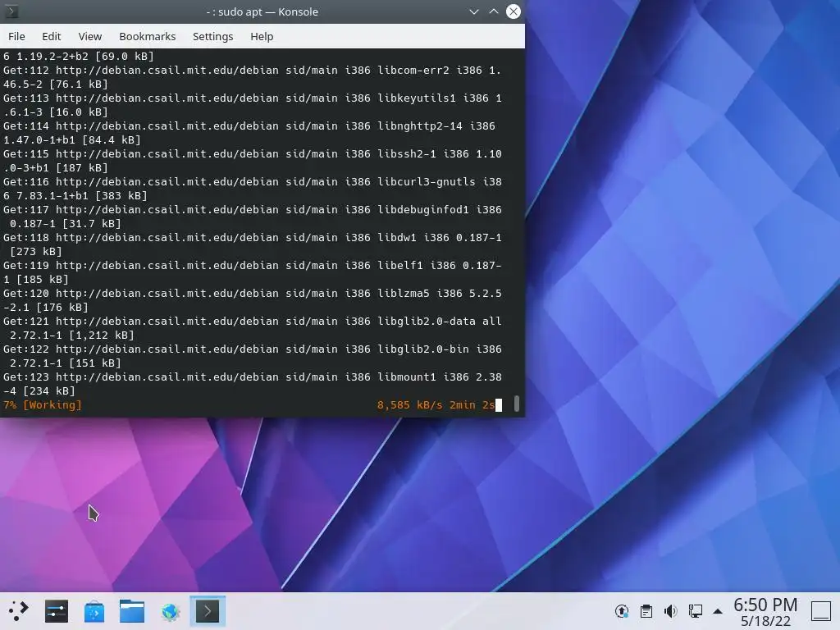Expand the hidden system tray icons arrow
The height and width of the screenshot is (630, 840).
(718, 611)
